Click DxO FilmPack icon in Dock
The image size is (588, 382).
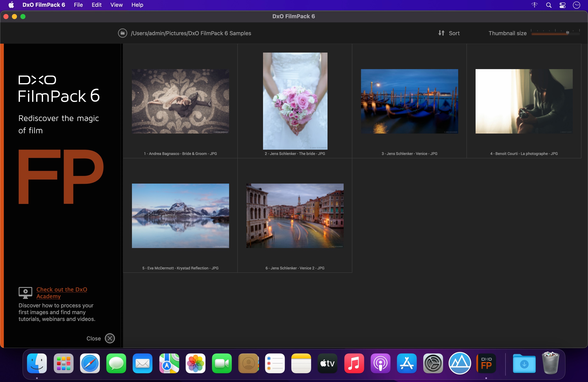point(486,363)
